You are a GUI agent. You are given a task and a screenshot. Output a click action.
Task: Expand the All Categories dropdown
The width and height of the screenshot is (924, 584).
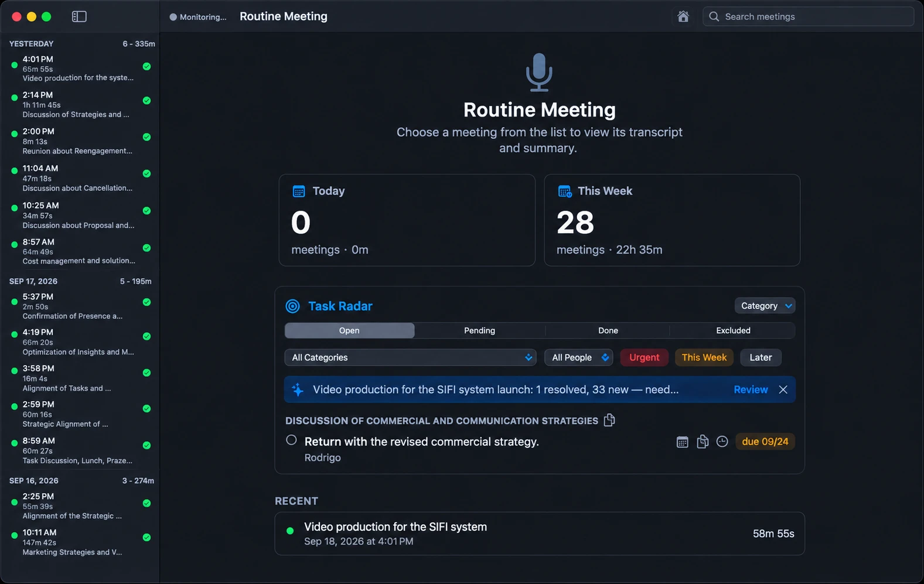[x=410, y=357]
